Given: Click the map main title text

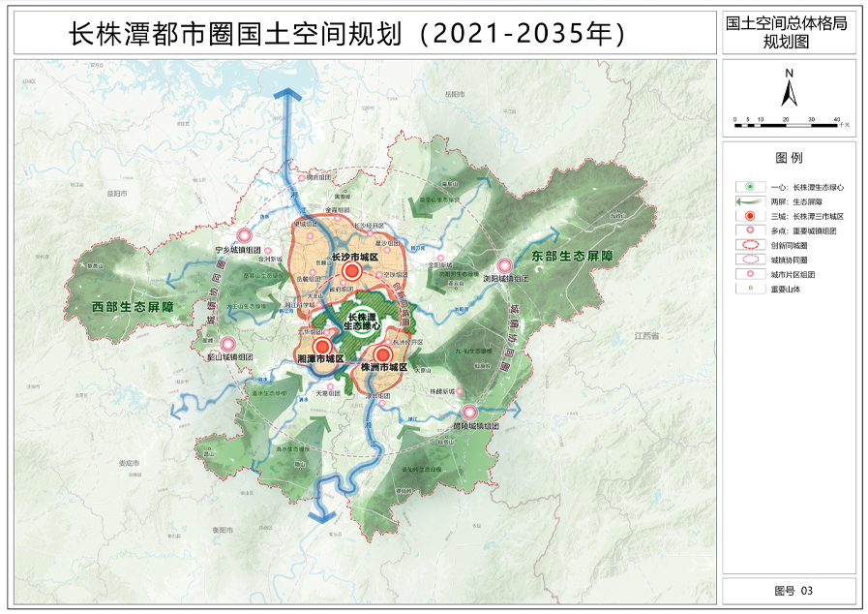Looking at the screenshot, I should click(347, 34).
